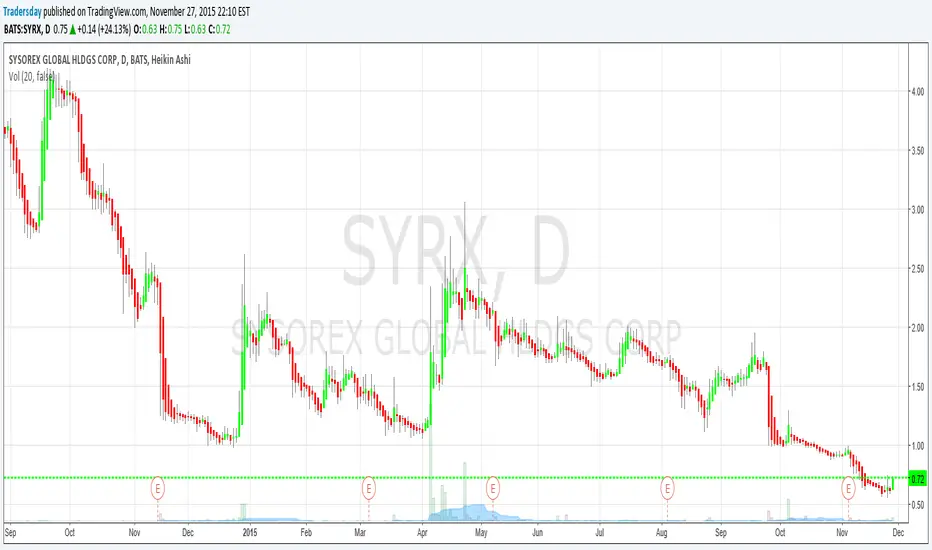Click the May label on time axis

coord(481,532)
